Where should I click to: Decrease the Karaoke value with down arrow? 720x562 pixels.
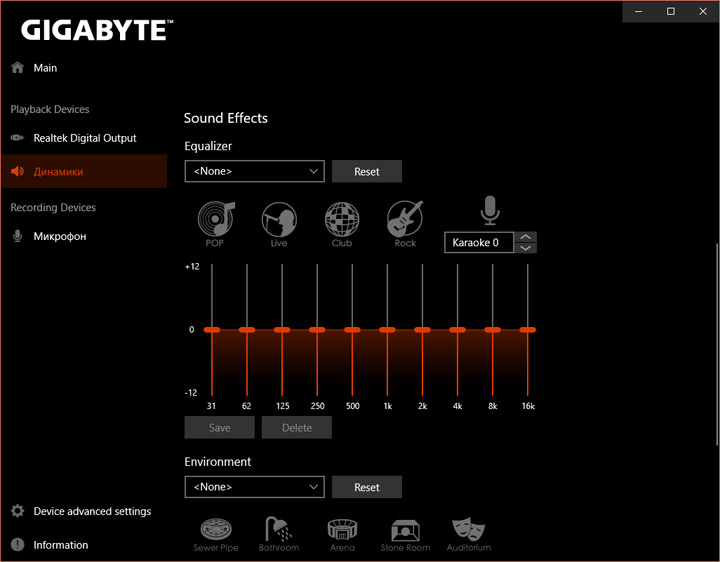526,248
